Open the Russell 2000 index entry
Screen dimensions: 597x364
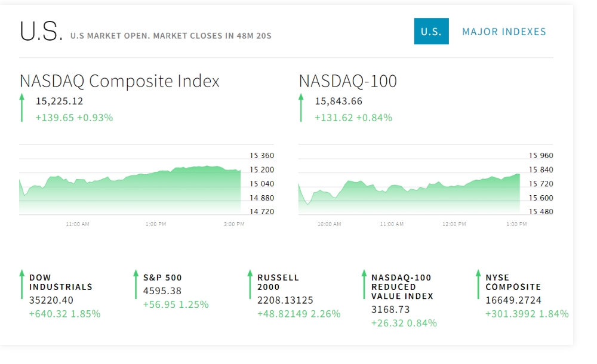[x=278, y=282]
